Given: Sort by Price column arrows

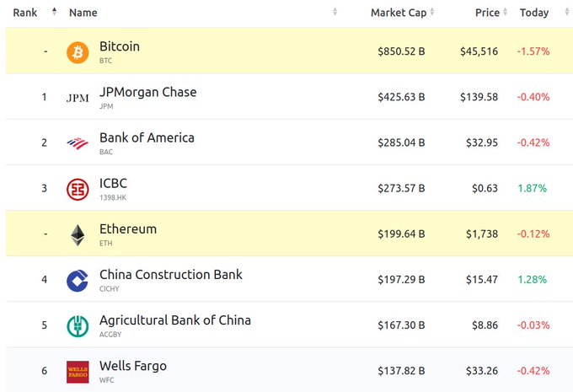Looking at the screenshot, I should [x=505, y=12].
